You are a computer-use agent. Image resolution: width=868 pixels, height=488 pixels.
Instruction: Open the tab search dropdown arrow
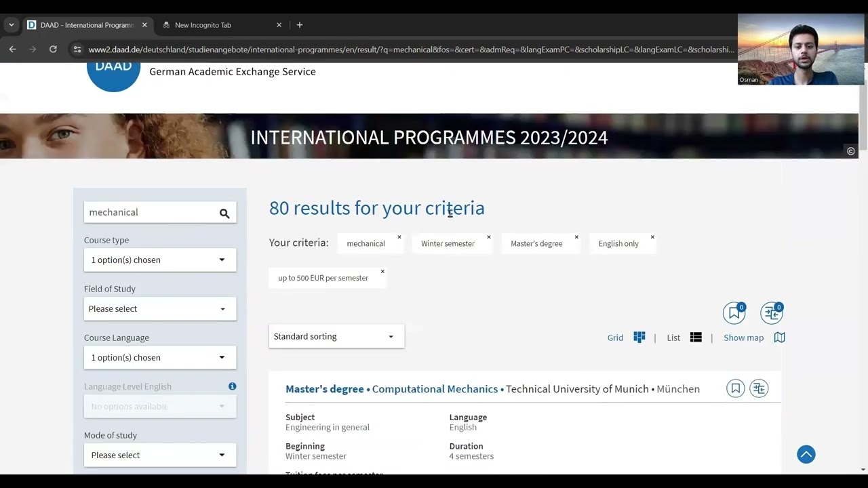click(x=12, y=25)
